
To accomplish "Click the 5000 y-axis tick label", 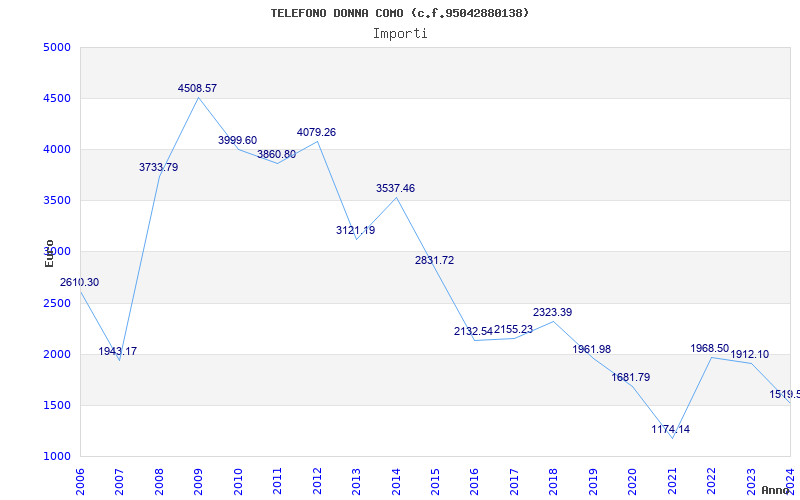I will [x=57, y=48].
